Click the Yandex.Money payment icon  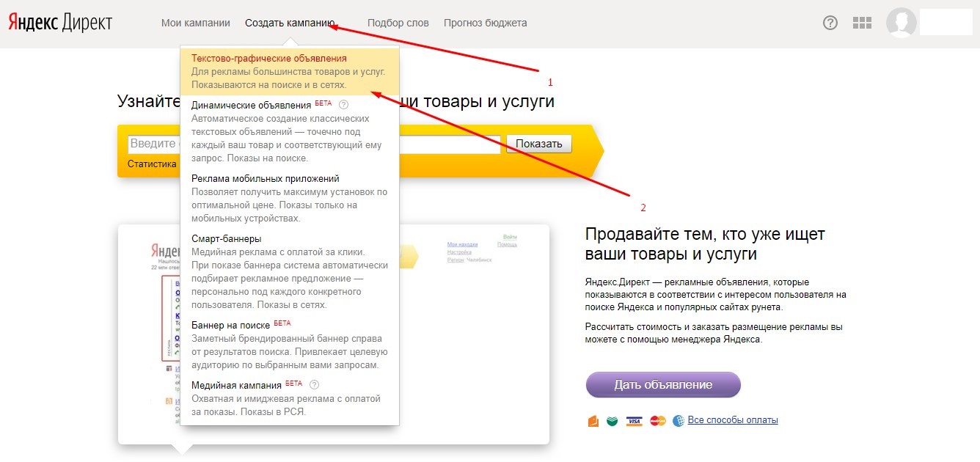coord(593,421)
